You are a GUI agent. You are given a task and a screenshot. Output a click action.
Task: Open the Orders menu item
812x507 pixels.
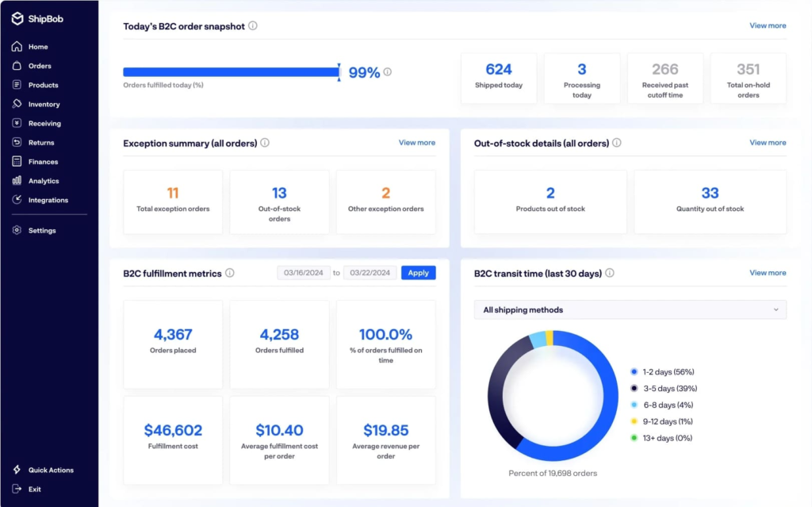point(40,66)
